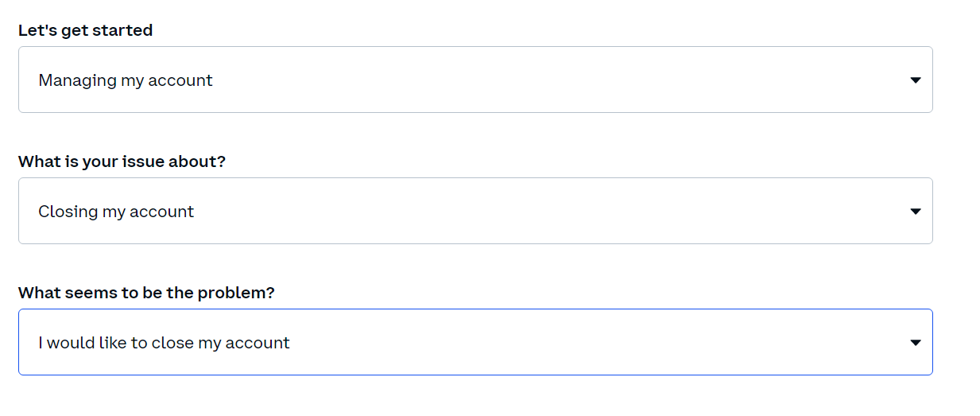The width and height of the screenshot is (980, 416).
Task: Expand the 'What is your issue about?' dropdown
Action: [475, 211]
